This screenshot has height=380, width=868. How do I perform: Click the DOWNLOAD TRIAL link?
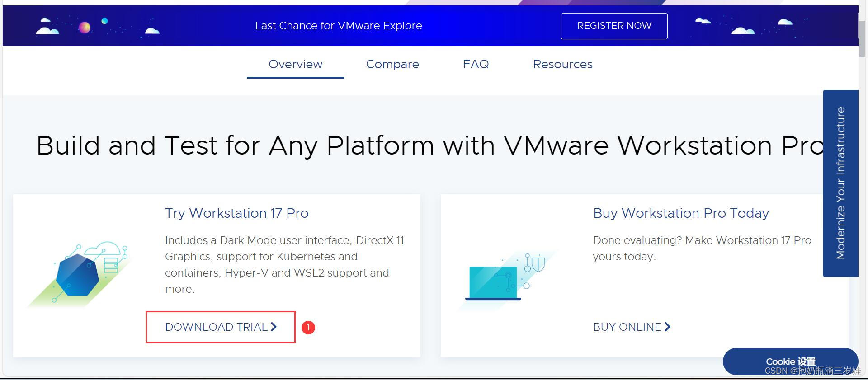pyautogui.click(x=221, y=327)
